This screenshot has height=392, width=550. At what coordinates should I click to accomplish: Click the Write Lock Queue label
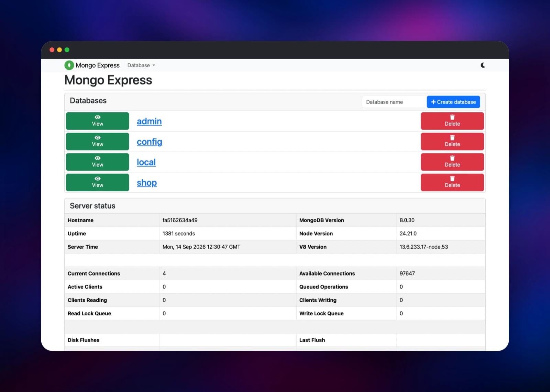point(321,314)
